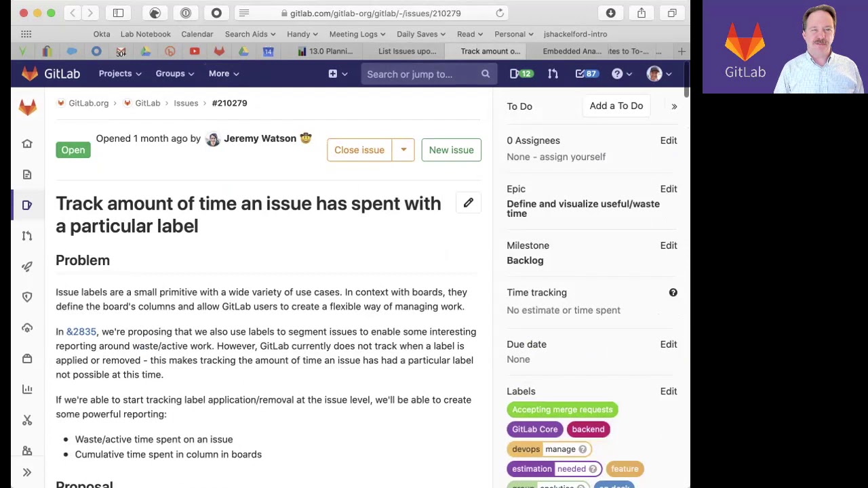Open the plus create-new dropdown

(x=338, y=74)
